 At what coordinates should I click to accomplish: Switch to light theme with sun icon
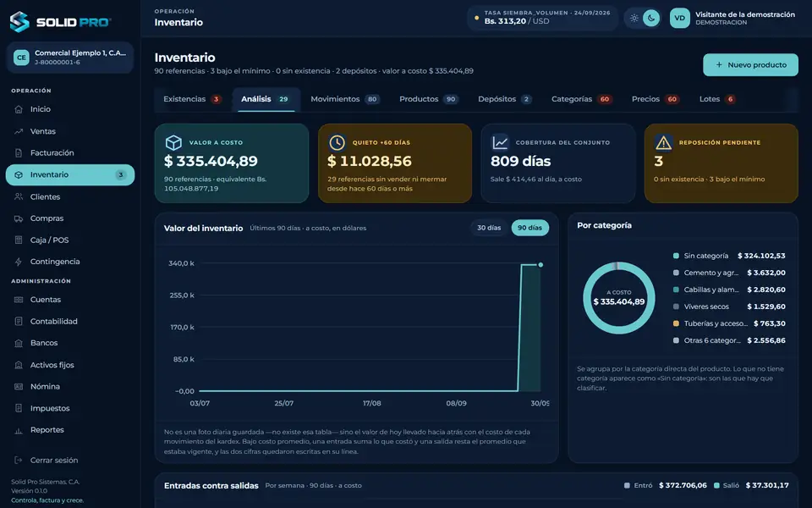pos(634,18)
